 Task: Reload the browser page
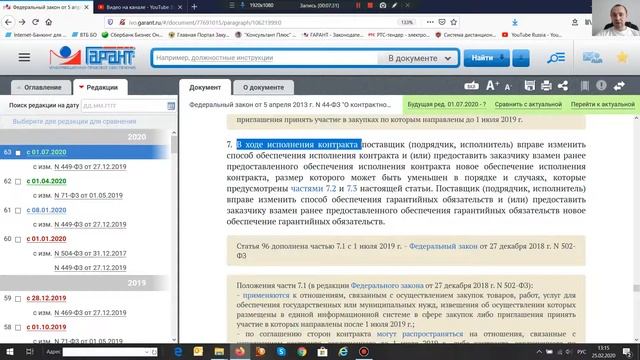(x=35, y=22)
